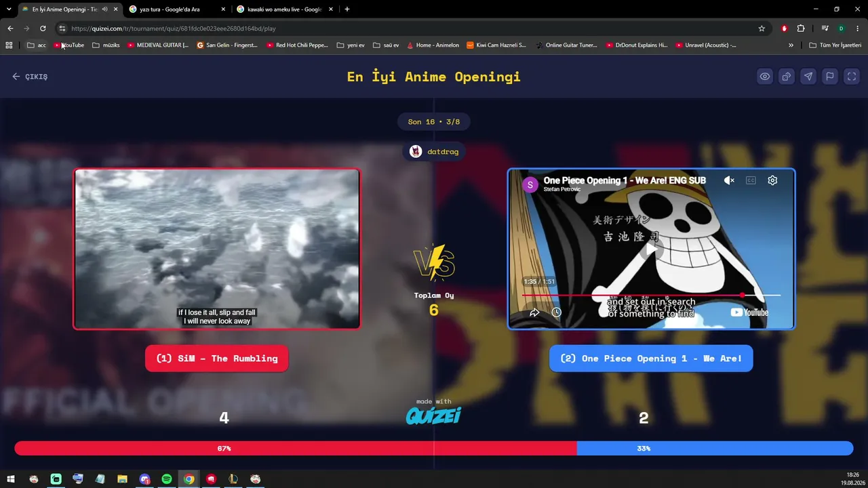Toggle closed captions on One Piece video
Viewport: 868px width, 488px height.
tap(751, 180)
